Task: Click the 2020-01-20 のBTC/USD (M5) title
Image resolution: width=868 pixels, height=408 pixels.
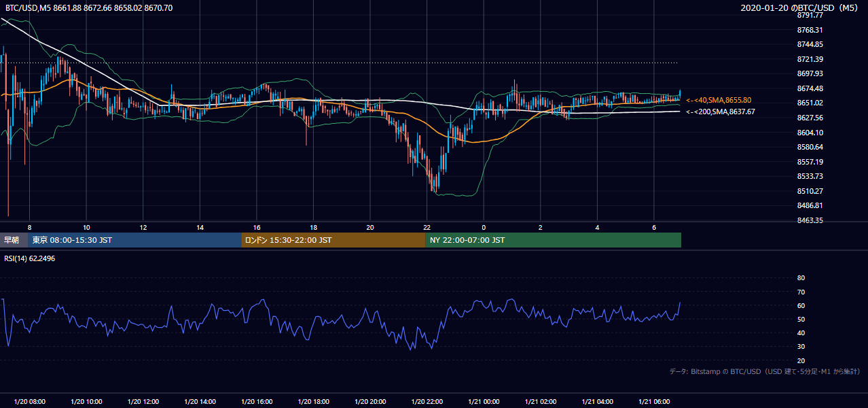Action: pyautogui.click(x=800, y=7)
